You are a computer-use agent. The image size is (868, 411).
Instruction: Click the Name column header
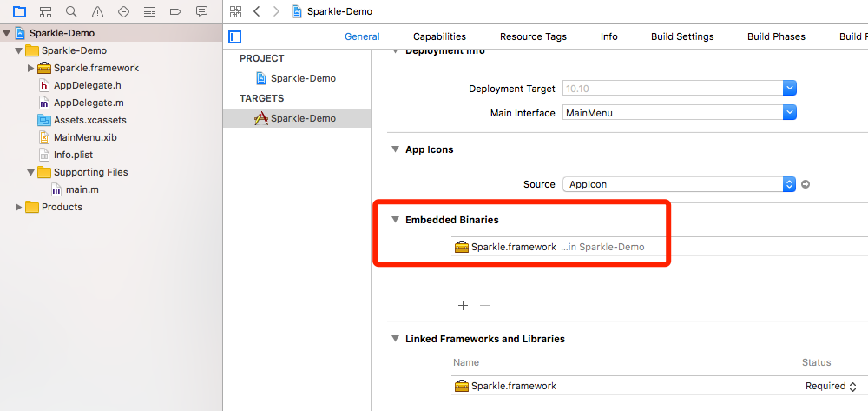pos(466,362)
